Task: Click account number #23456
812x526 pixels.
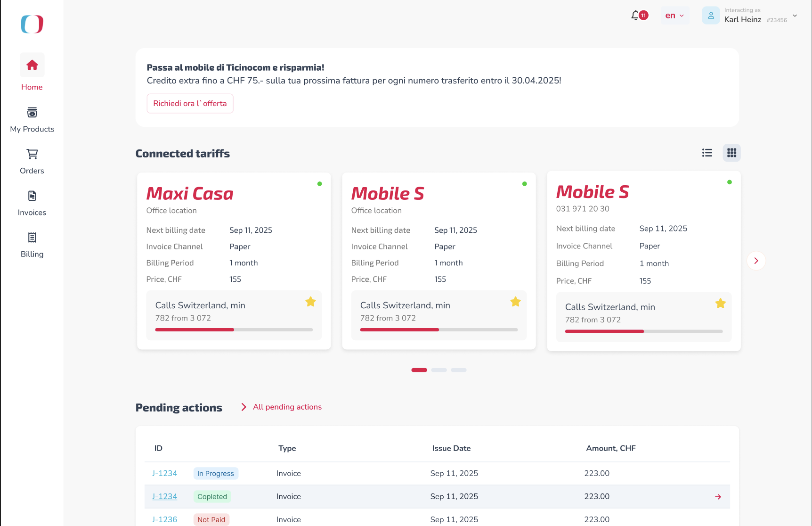Action: [x=777, y=20]
